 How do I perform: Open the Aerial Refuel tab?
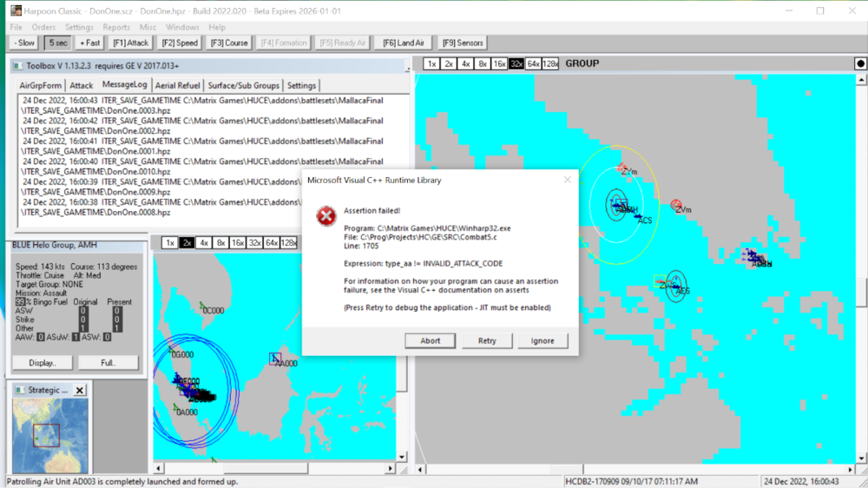coord(177,85)
